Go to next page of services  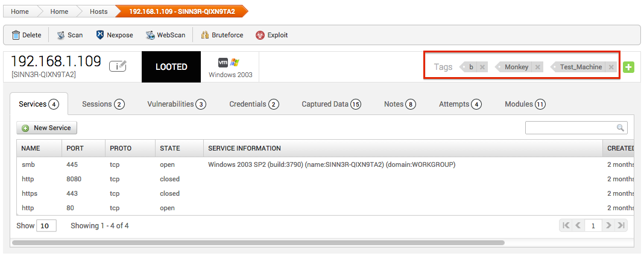[608, 225]
